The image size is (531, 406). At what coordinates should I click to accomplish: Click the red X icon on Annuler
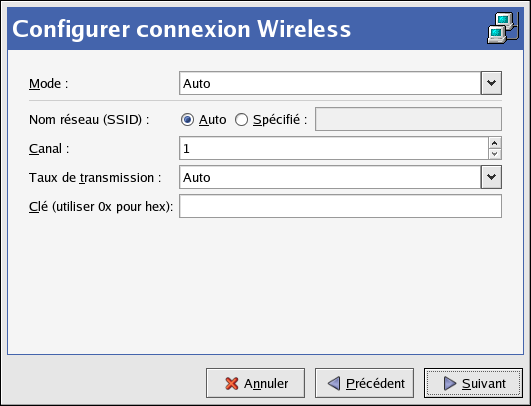click(232, 384)
